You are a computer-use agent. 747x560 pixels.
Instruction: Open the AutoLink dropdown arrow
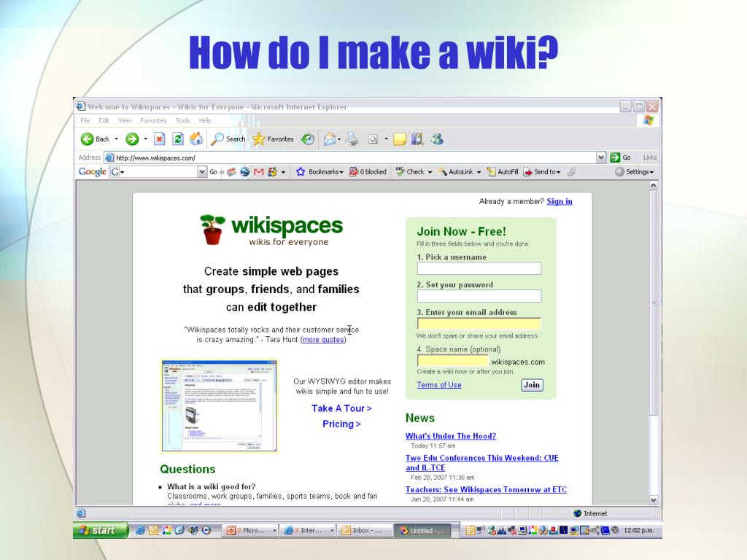[479, 172]
